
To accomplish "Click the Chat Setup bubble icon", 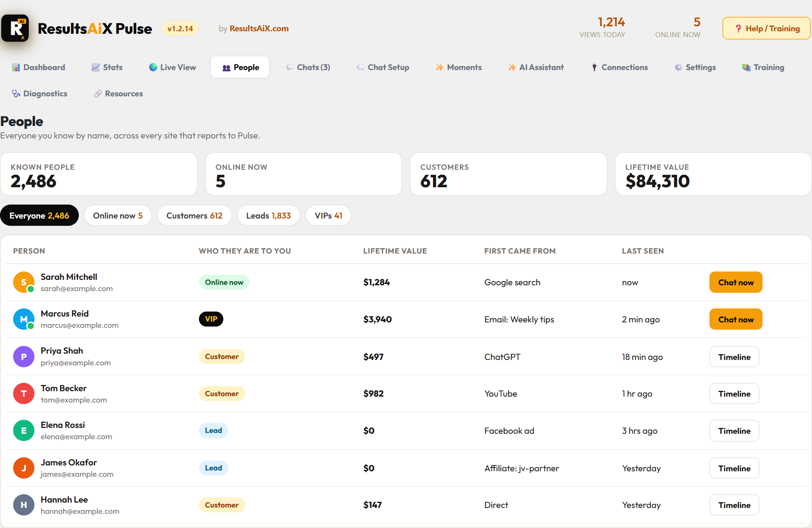I will [360, 68].
